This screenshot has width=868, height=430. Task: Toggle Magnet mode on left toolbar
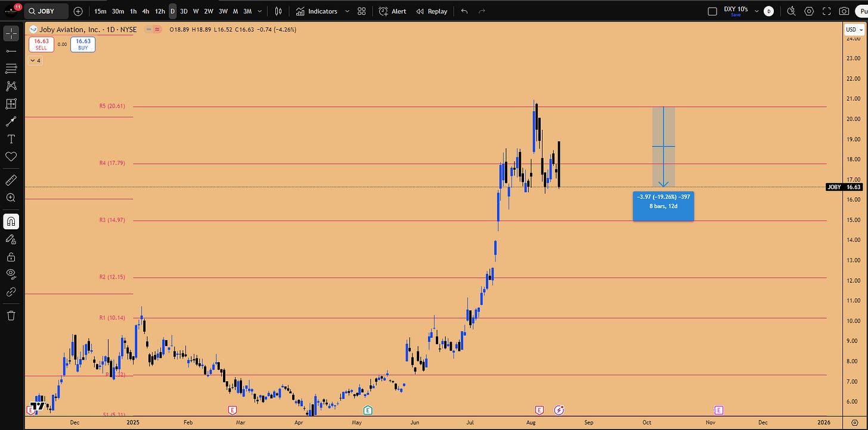click(11, 222)
